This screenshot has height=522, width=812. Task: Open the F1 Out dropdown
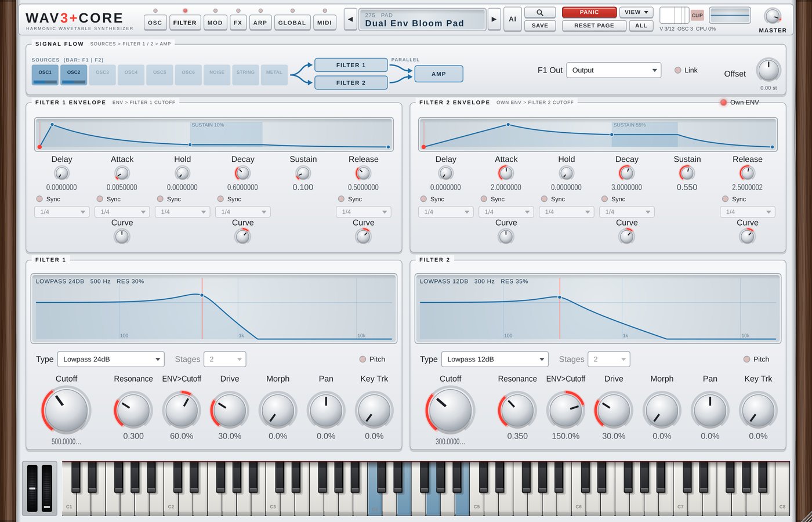tap(614, 70)
